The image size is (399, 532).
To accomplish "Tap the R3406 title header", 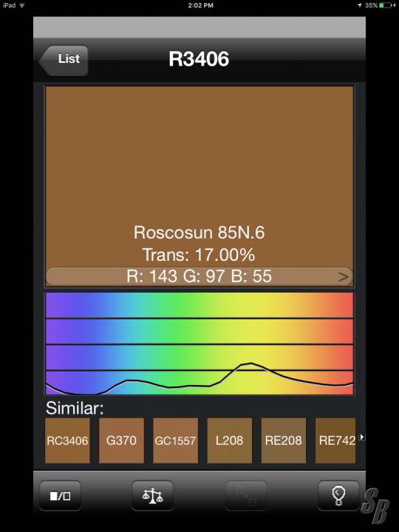I will (x=199, y=59).
